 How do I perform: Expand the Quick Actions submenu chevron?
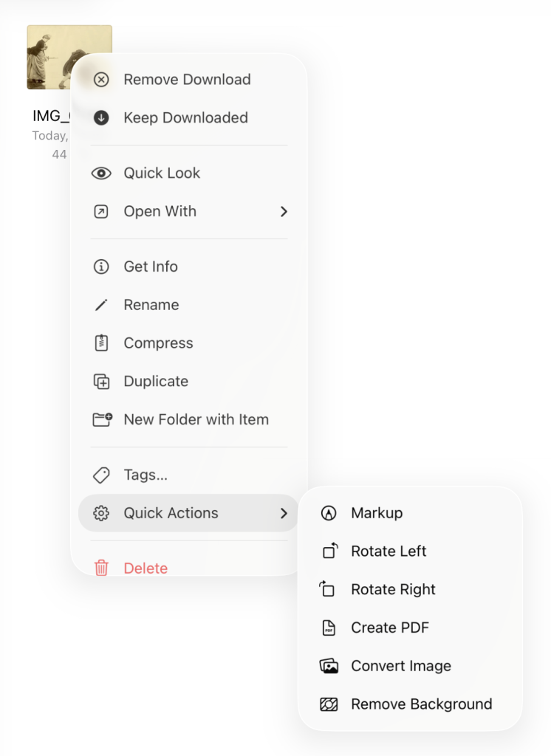click(x=284, y=514)
